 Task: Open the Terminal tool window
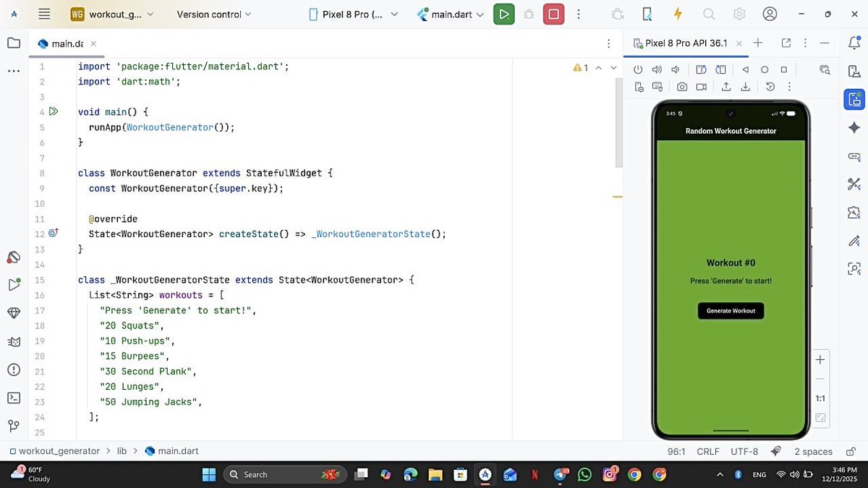point(14,398)
